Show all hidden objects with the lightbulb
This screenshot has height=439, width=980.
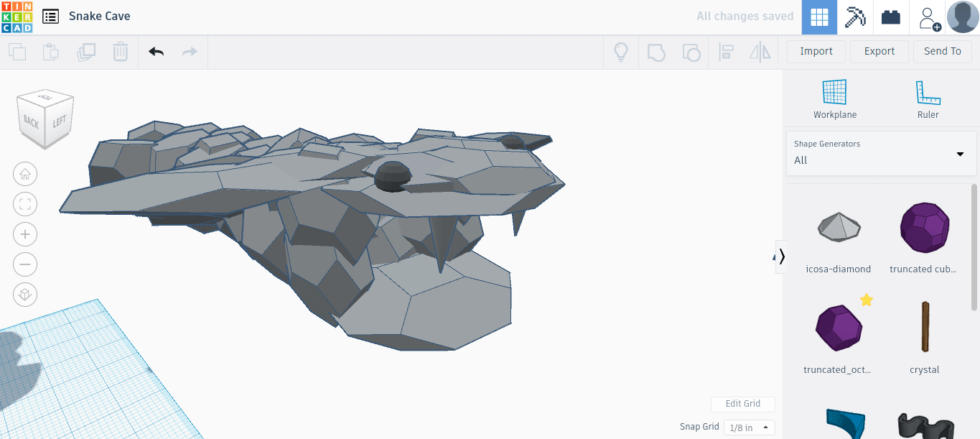(x=621, y=51)
